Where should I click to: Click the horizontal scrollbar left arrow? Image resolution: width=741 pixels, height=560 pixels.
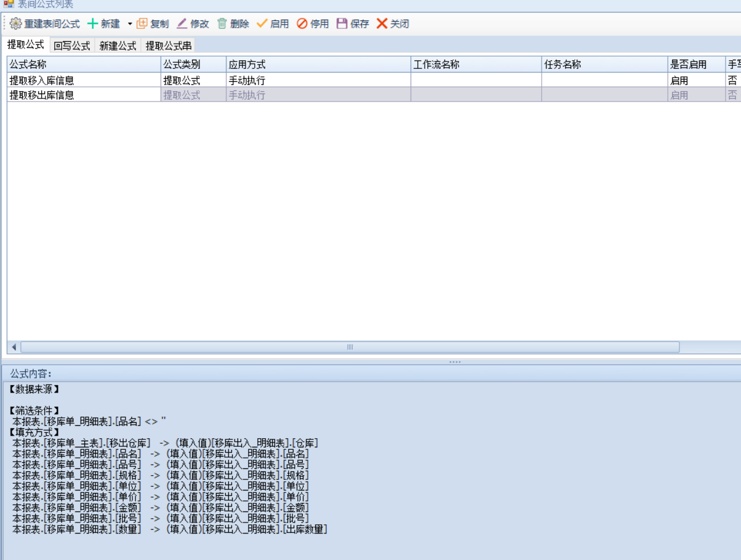14,347
